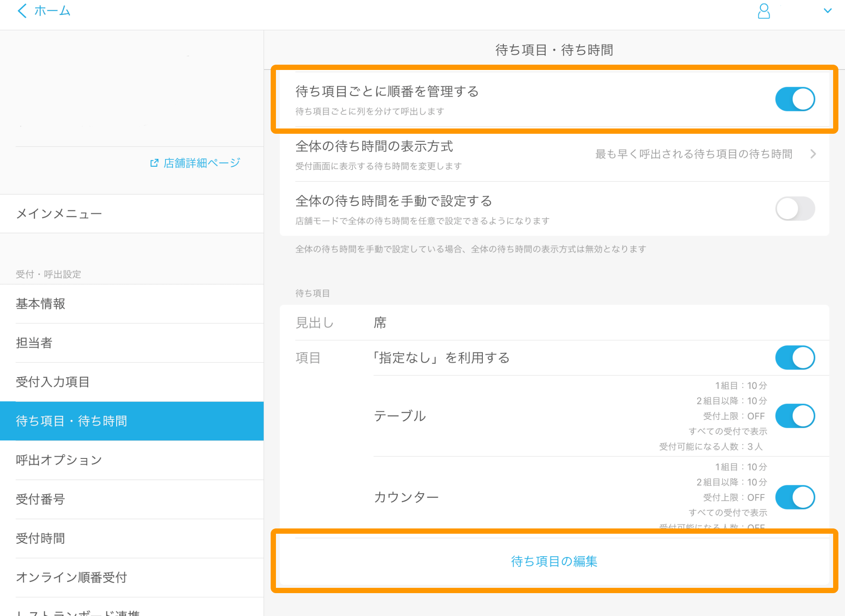
Task: Open the 店舗詳細ページ link
Action: click(202, 163)
